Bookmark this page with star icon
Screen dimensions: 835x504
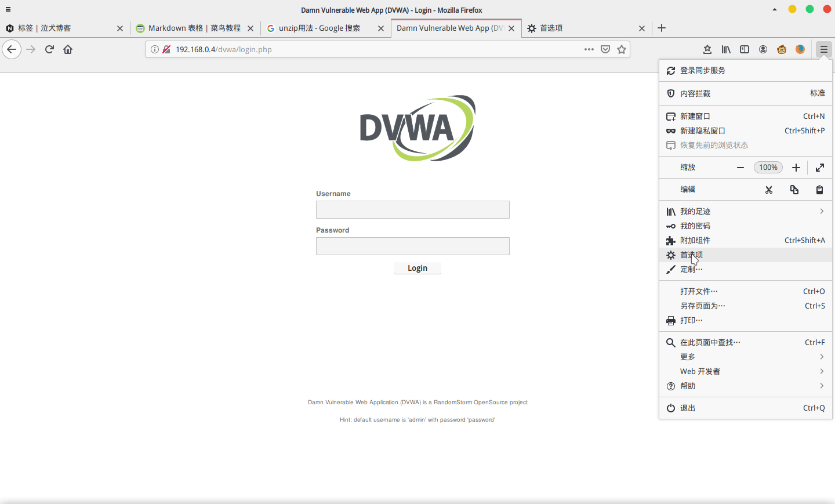(622, 49)
